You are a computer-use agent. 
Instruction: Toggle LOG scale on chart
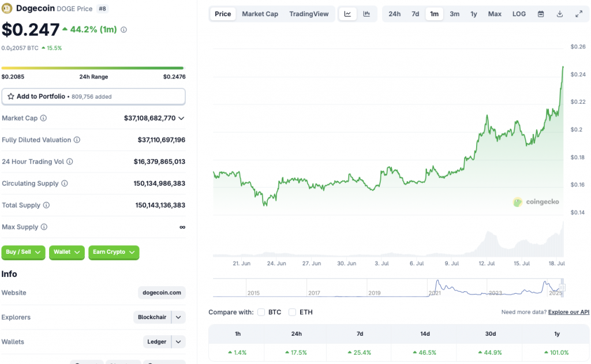coord(519,14)
